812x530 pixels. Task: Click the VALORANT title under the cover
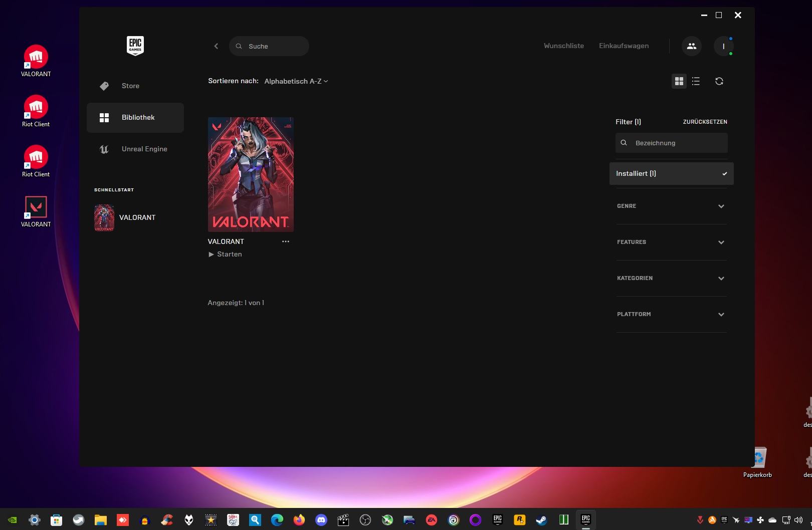[226, 241]
